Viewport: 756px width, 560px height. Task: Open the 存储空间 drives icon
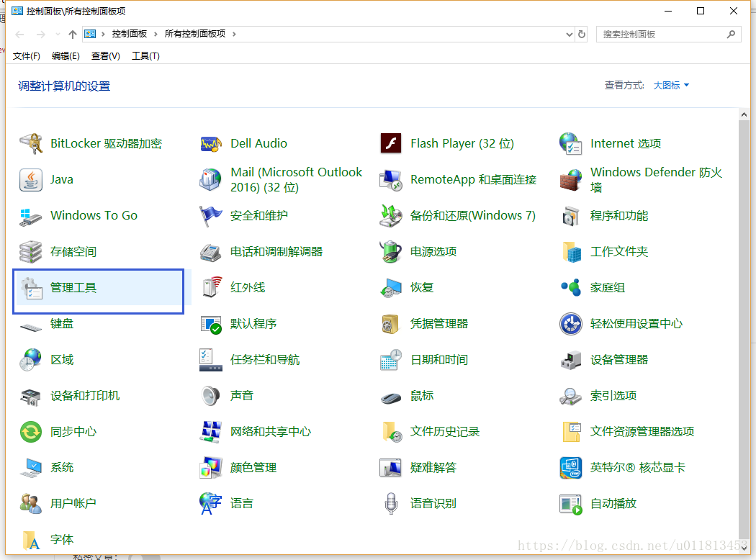tap(31, 251)
